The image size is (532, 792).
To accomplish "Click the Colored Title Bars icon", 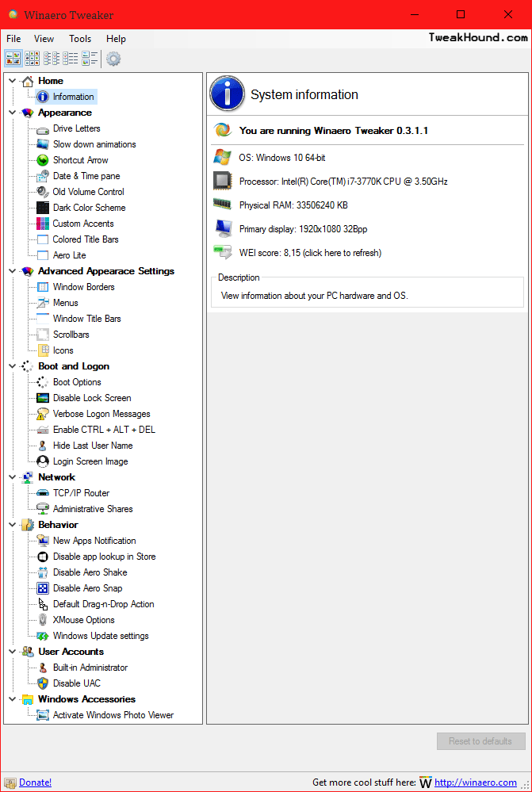I will pyautogui.click(x=43, y=239).
